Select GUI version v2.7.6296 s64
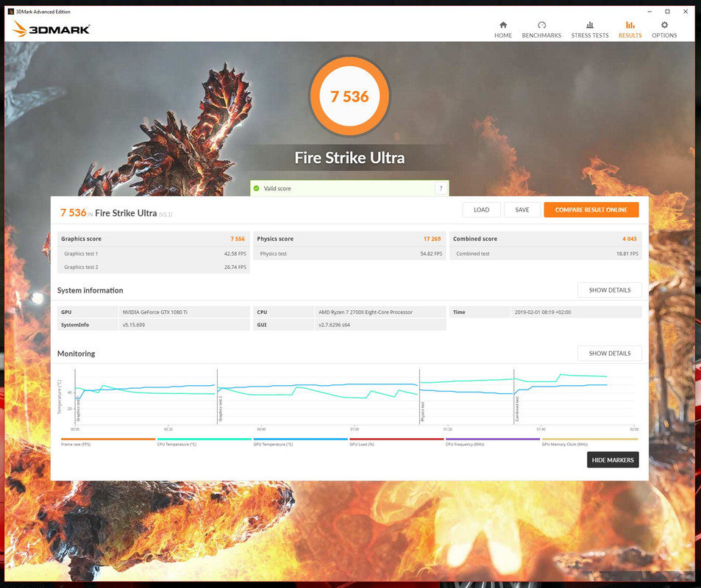The width and height of the screenshot is (701, 588). pos(334,325)
